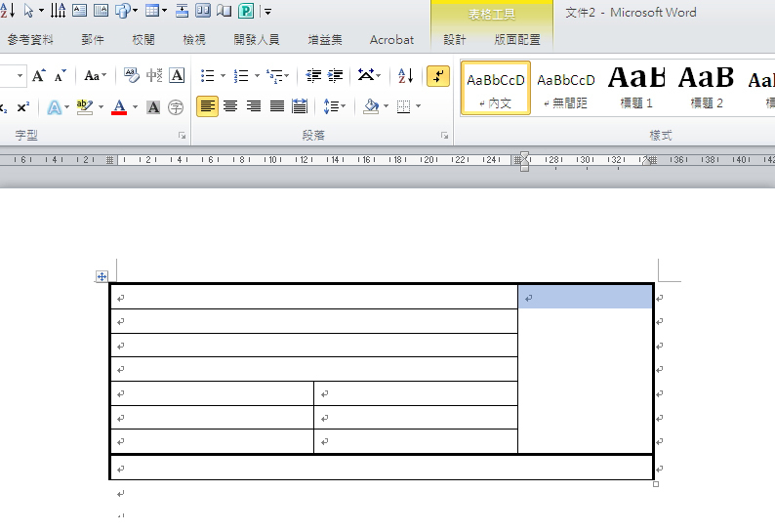
Task: Open the select objects arrow dropdown
Action: (x=41, y=11)
